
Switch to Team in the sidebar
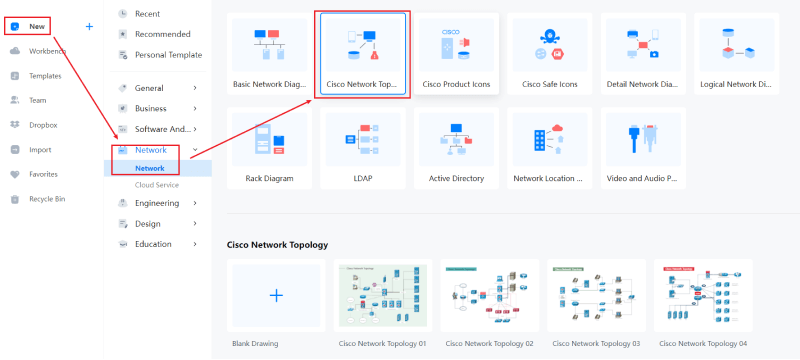[37, 100]
